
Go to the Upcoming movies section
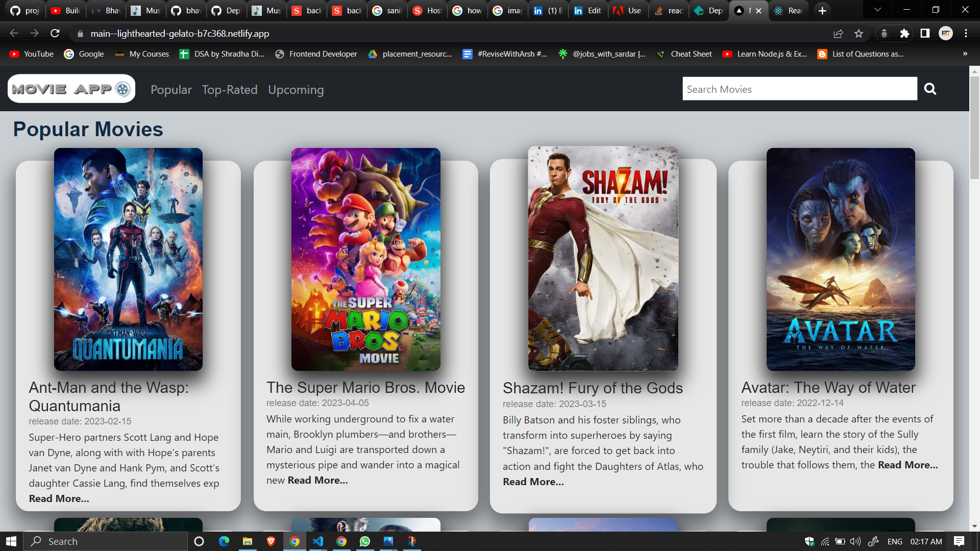coord(296,90)
